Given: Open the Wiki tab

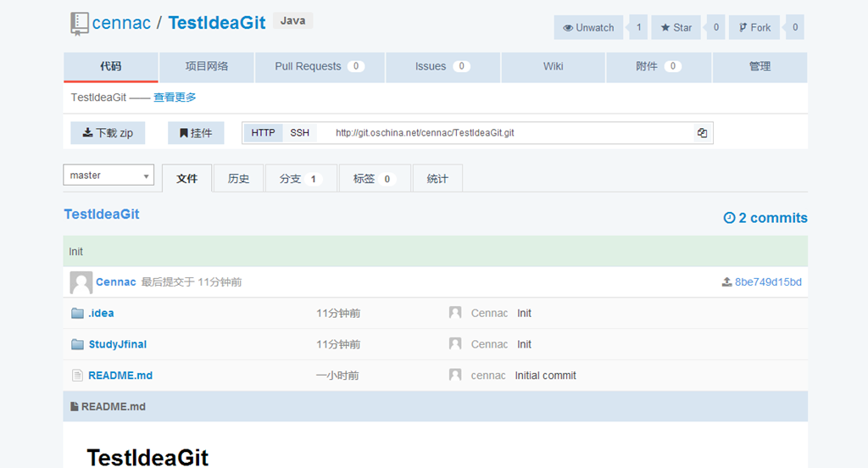Looking at the screenshot, I should (553, 66).
